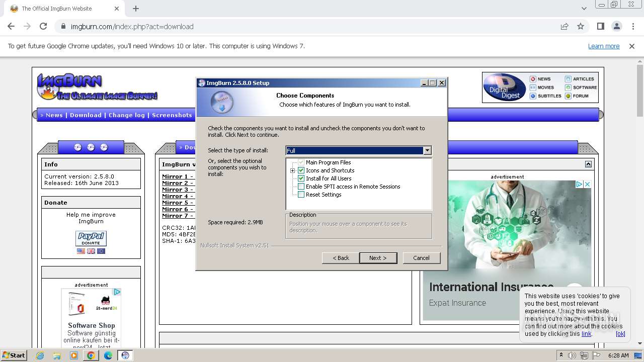644x362 pixels.
Task: Click the Start button
Action: [15, 355]
